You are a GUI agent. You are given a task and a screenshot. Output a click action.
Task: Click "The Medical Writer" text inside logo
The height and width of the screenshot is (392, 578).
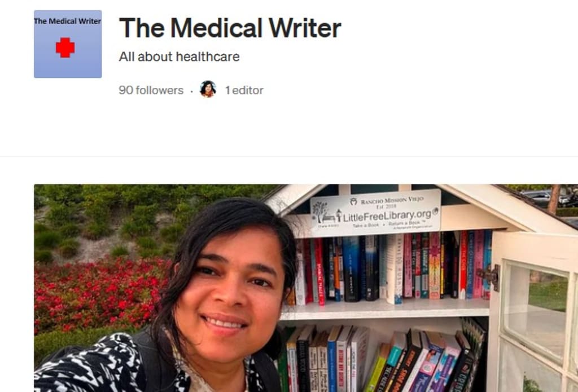(68, 21)
